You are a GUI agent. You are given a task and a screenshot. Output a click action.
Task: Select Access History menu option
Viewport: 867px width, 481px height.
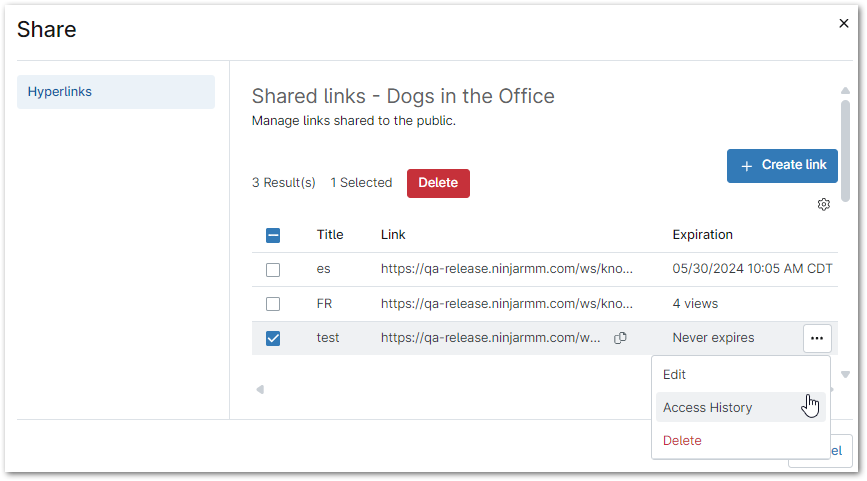point(708,407)
